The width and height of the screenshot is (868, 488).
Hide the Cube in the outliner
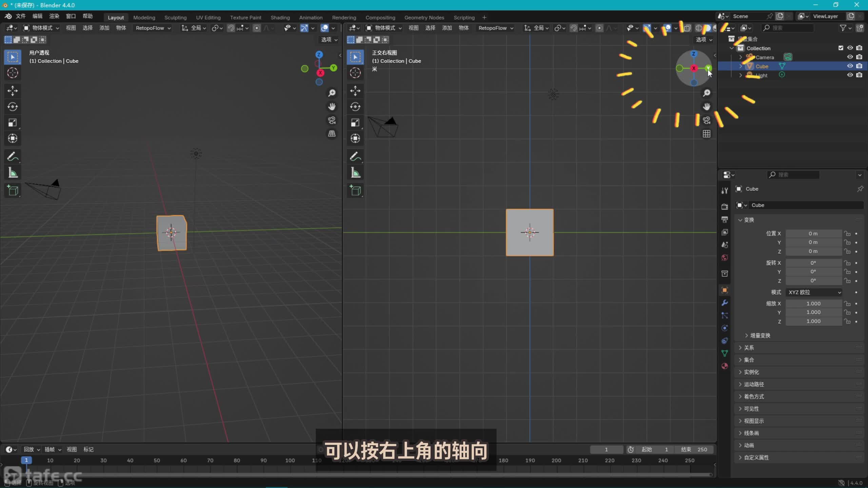coord(850,66)
